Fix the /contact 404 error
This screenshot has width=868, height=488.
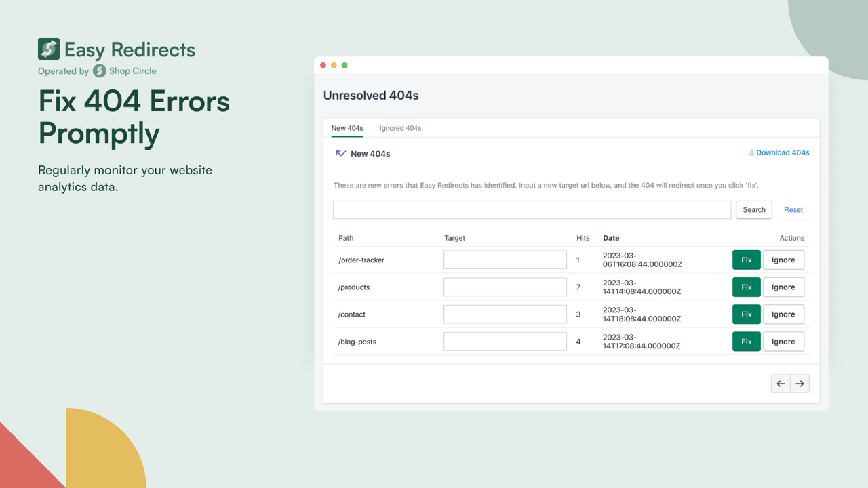tap(746, 314)
